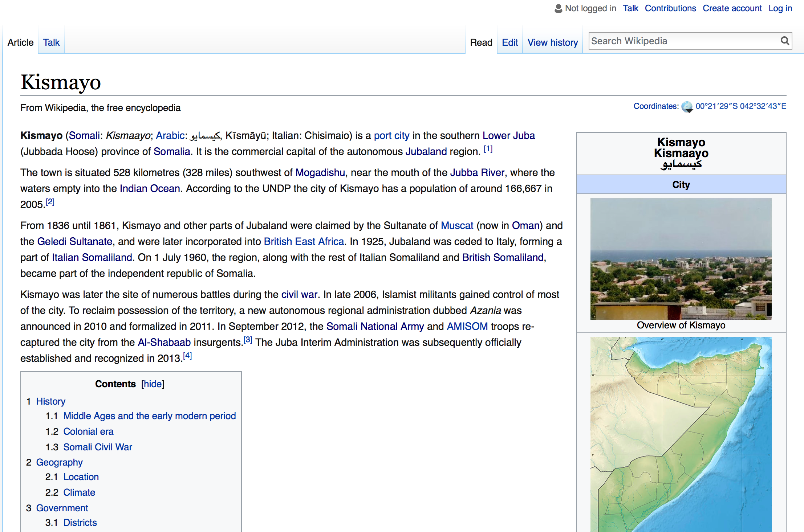Open the British Somaliland link
This screenshot has width=804, height=532.
coord(503,257)
